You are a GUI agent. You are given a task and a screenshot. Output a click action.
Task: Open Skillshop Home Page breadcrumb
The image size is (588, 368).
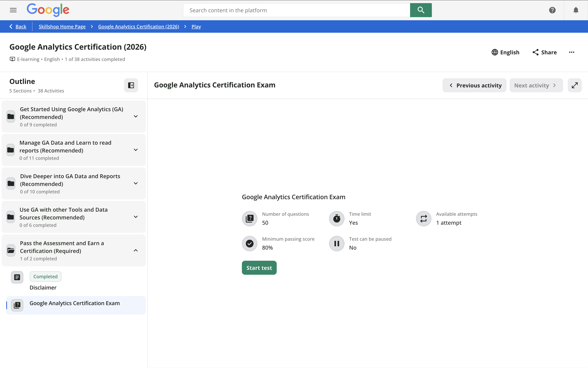coord(62,26)
